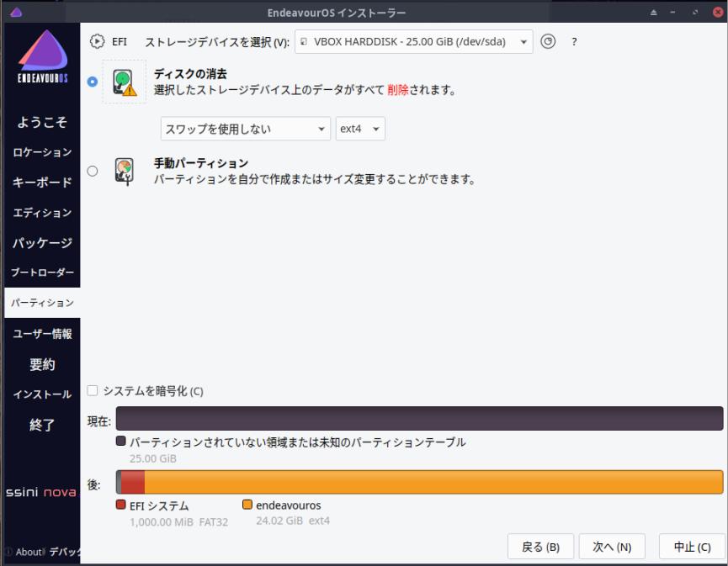This screenshot has height=566, width=728.
Task: Click the About info icon
Action: click(8, 552)
